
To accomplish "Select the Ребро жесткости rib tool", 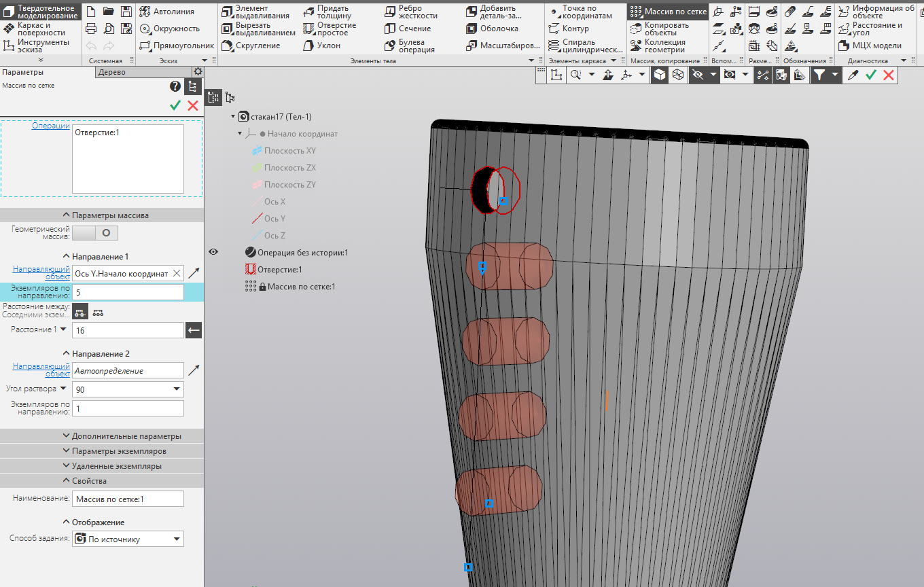I will [x=410, y=12].
